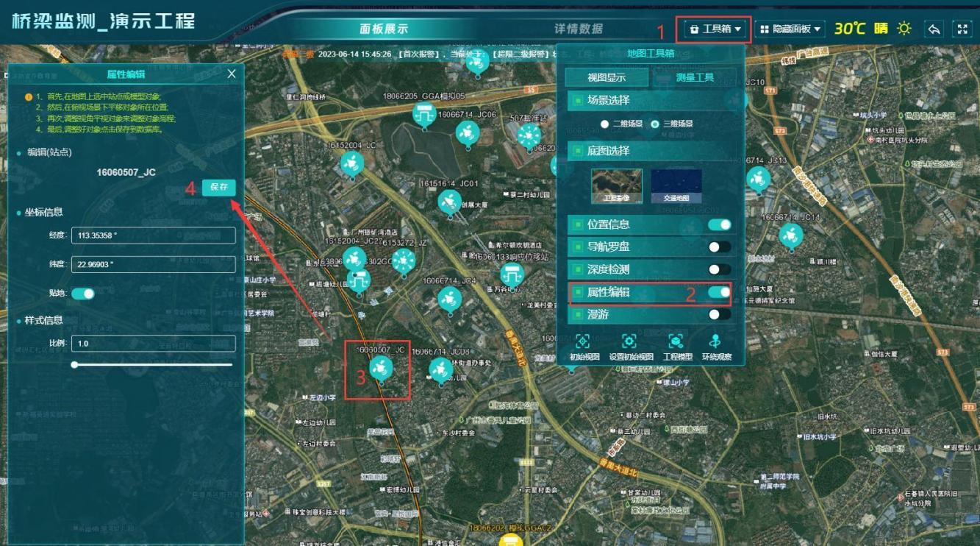This screenshot has width=980, height=546.
Task: Click the 保存 button
Action: (219, 187)
